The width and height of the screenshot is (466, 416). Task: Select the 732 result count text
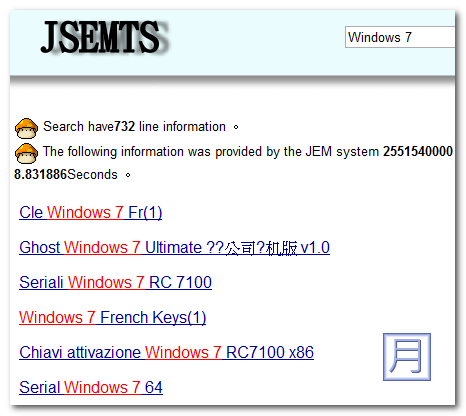124,127
